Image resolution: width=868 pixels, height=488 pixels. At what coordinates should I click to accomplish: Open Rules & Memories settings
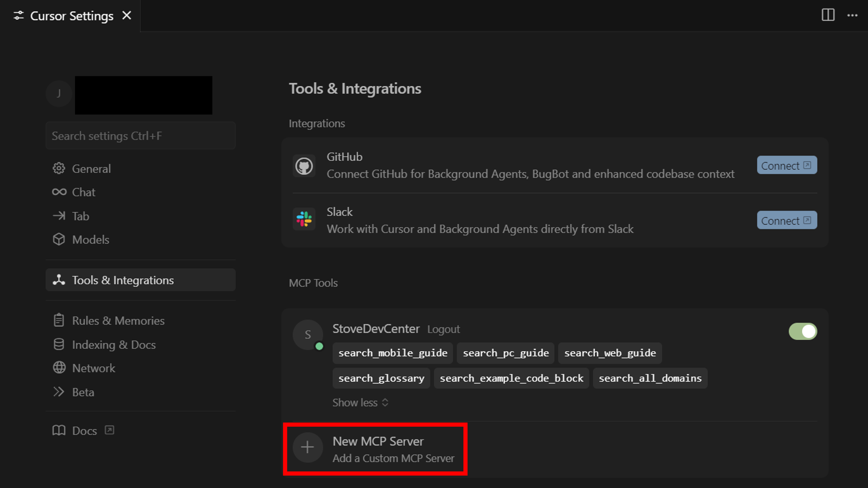point(141,321)
